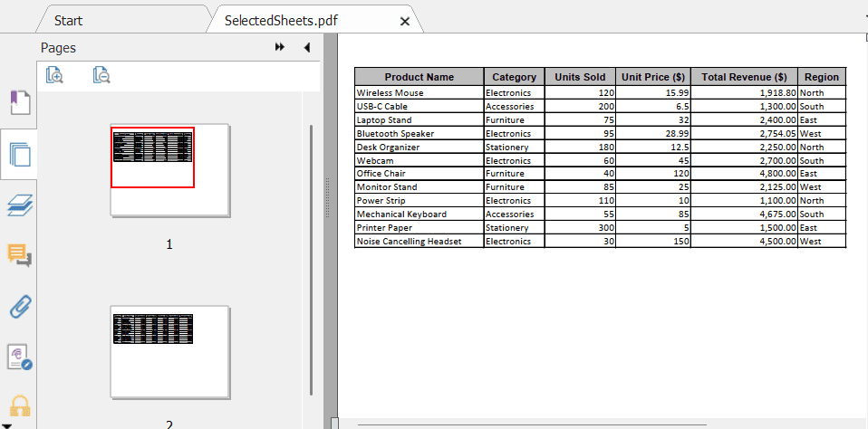The width and height of the screenshot is (868, 429).
Task: Click the 2,754.05 revenue value
Action: 777,133
